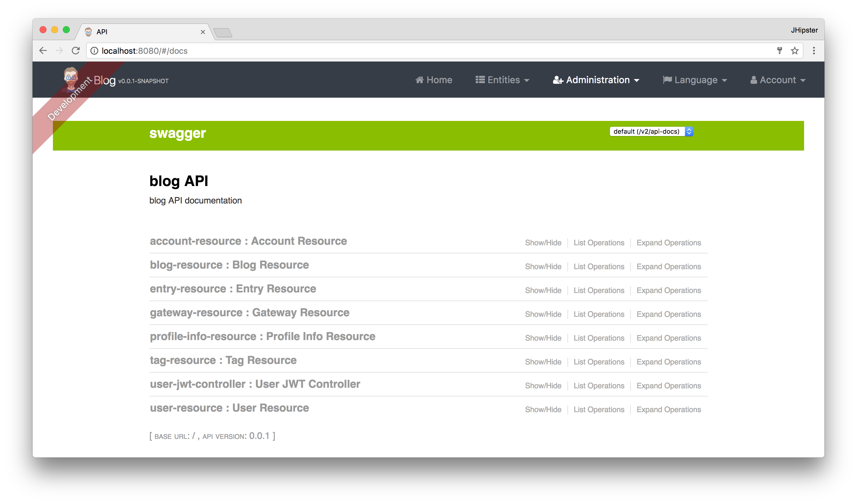Click the browser reload icon
This screenshot has width=857, height=504.
point(76,51)
